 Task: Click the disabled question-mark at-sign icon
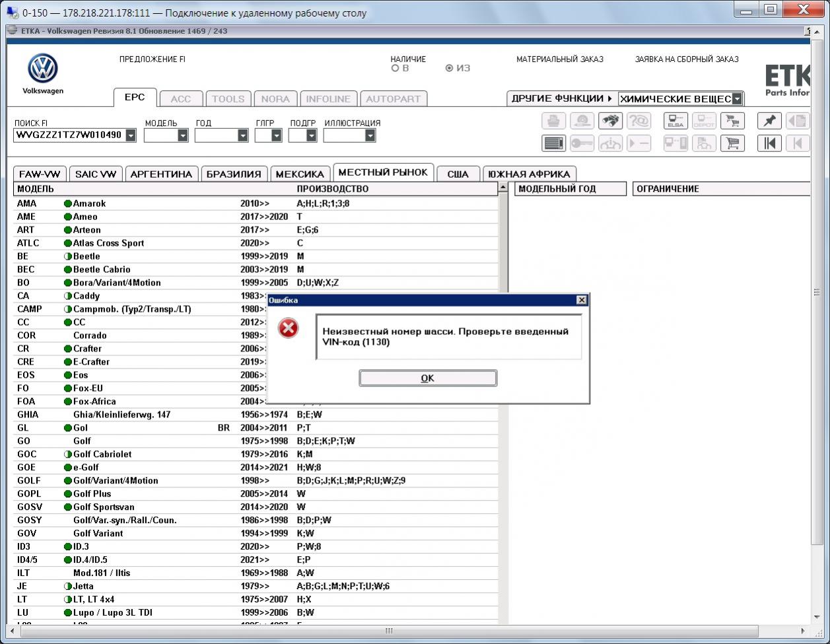639,121
